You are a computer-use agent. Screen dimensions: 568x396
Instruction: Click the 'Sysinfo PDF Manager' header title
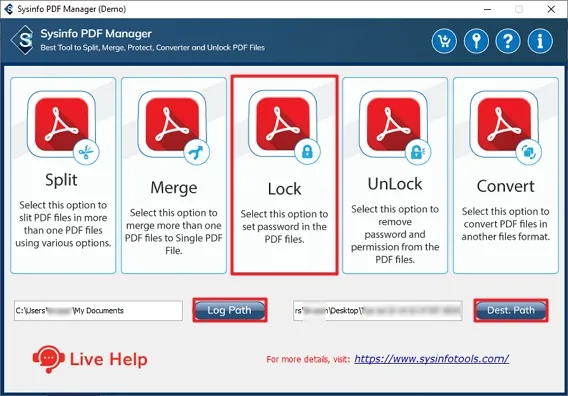(x=96, y=34)
